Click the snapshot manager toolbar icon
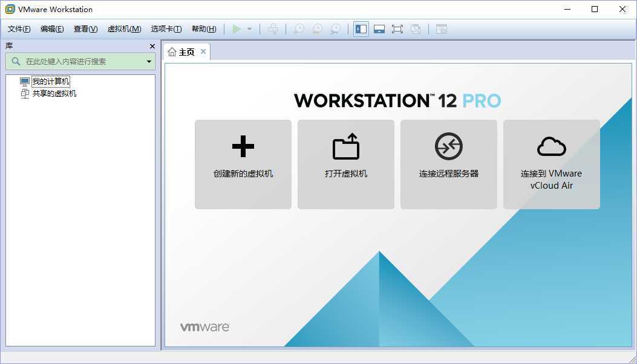The width and height of the screenshot is (637, 364). (x=335, y=29)
